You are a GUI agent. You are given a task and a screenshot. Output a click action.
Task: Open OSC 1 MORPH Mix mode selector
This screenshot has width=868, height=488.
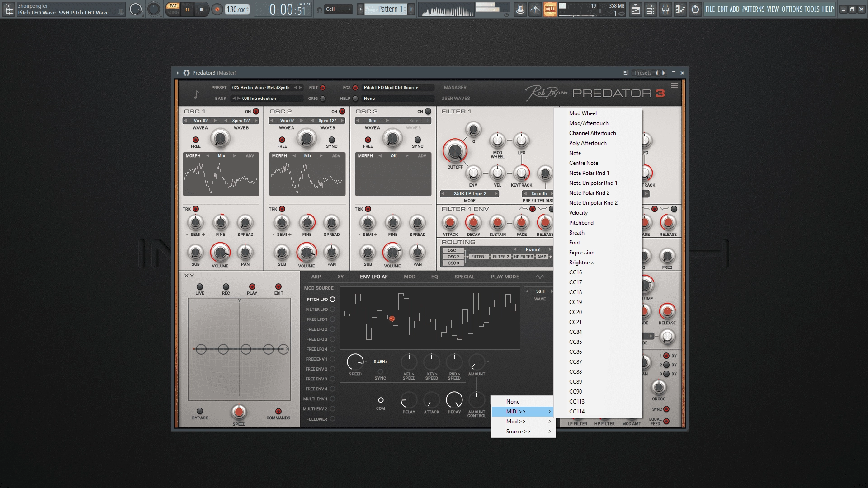[x=222, y=156]
